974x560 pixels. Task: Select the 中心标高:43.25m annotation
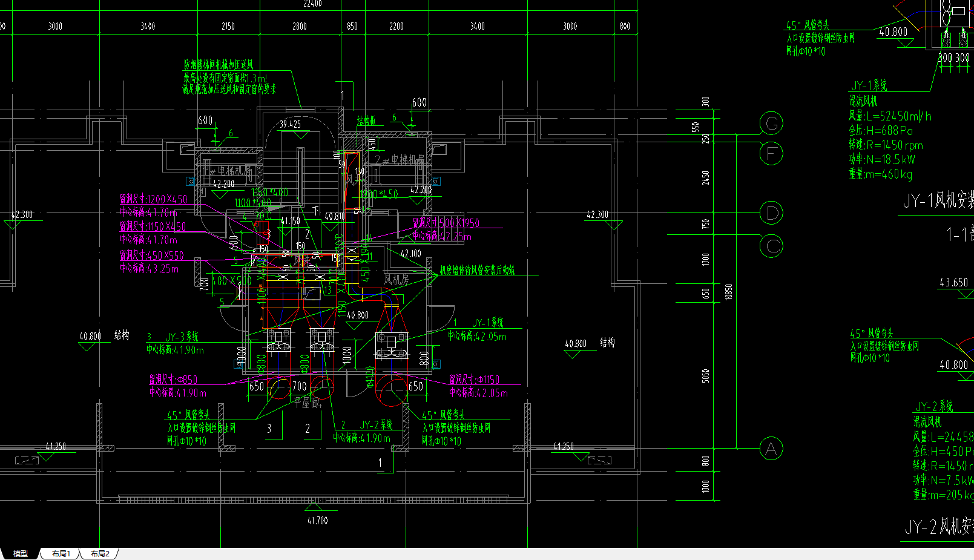(149, 268)
